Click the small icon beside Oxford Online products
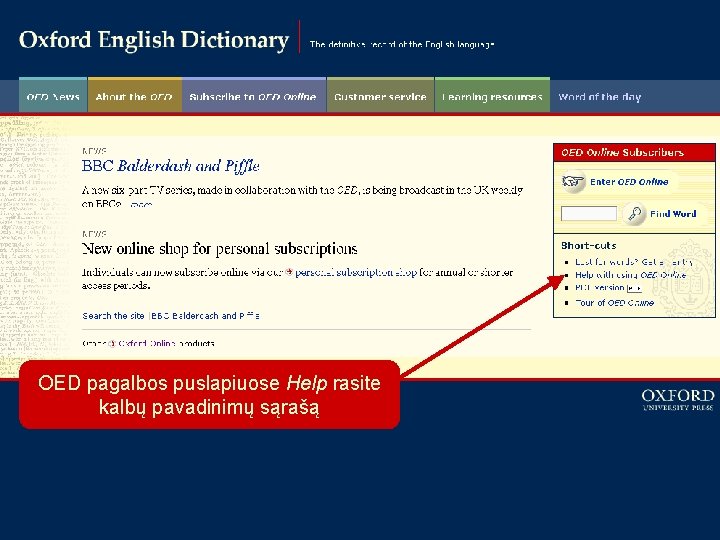This screenshot has height=540, width=720. click(x=112, y=343)
